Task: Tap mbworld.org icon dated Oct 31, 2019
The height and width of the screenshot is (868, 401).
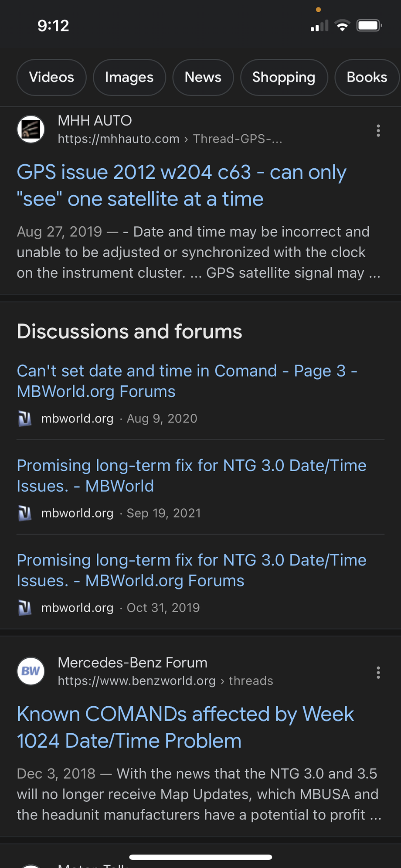Action: coord(25,608)
